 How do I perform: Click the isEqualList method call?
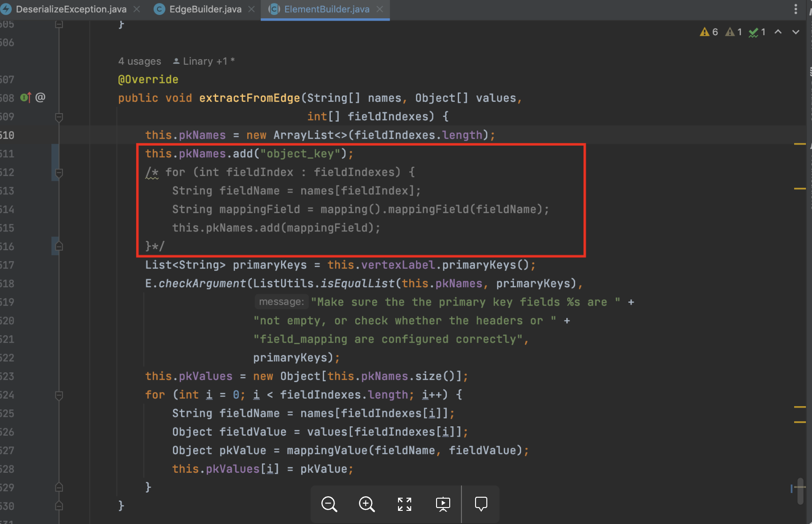pyautogui.click(x=358, y=284)
